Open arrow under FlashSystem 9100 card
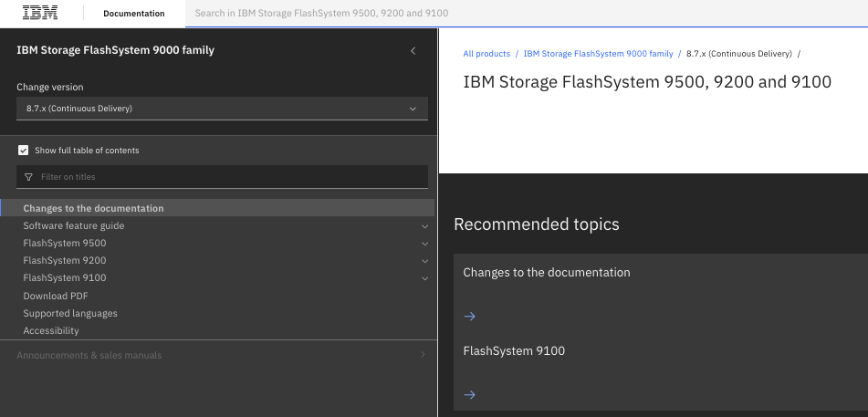The width and height of the screenshot is (868, 417). (x=469, y=395)
